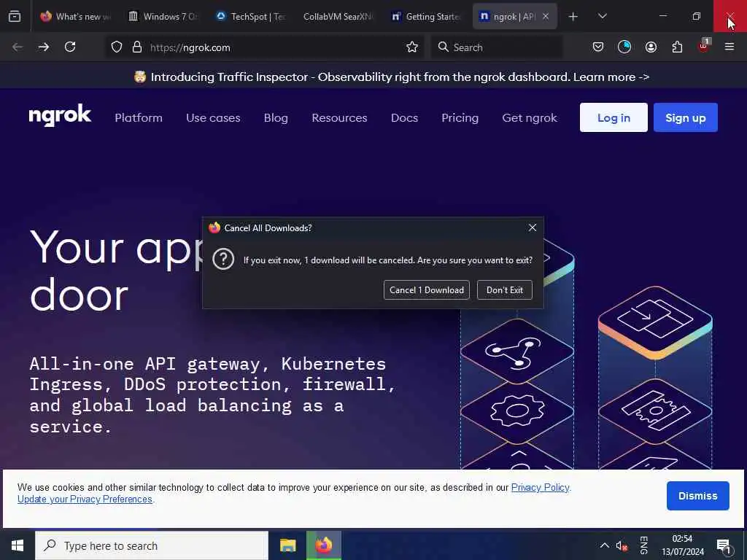
Task: Focus the browser Search box
Action: point(496,47)
